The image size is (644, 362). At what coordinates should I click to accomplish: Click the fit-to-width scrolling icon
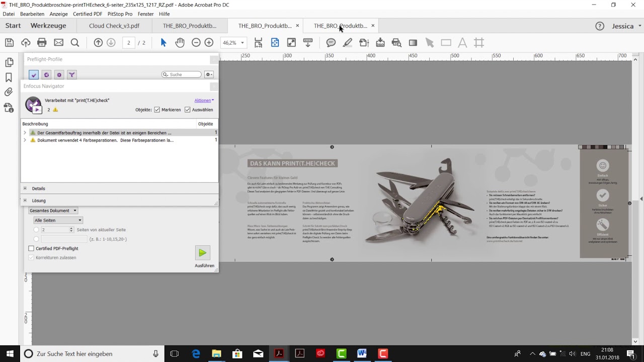pyautogui.click(x=259, y=43)
